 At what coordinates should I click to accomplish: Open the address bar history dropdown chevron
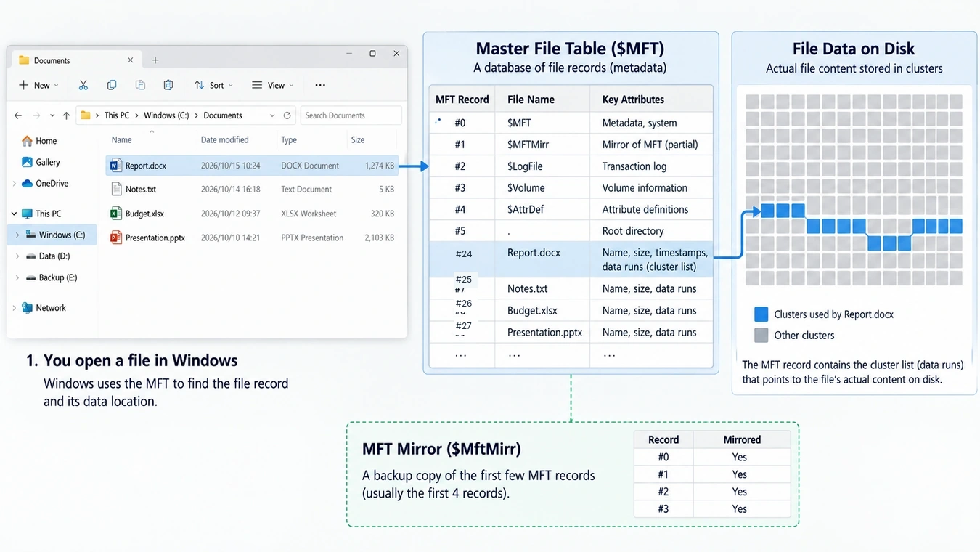click(272, 115)
